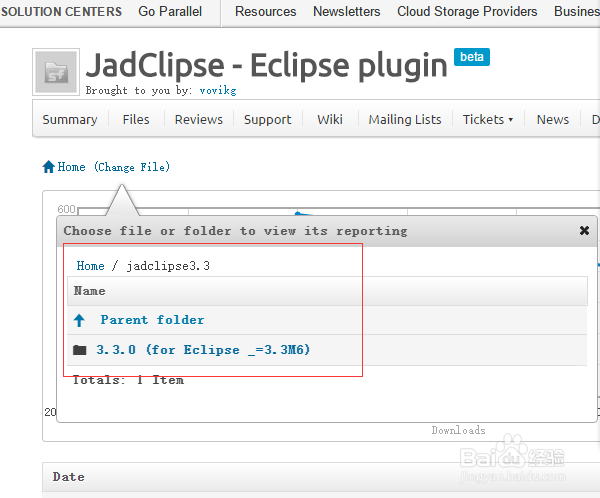
Task: Close the file chooser popup
Action: (584, 230)
